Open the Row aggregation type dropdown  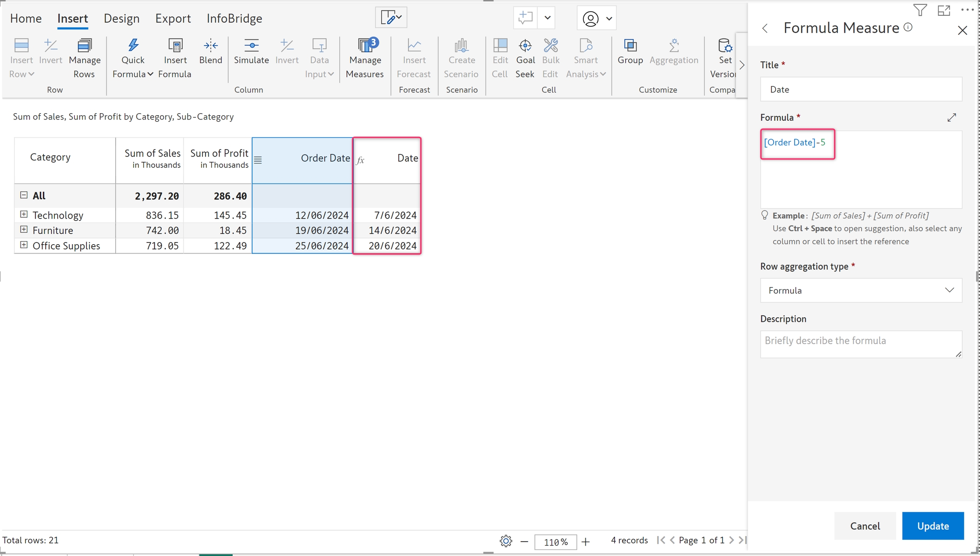(x=861, y=290)
